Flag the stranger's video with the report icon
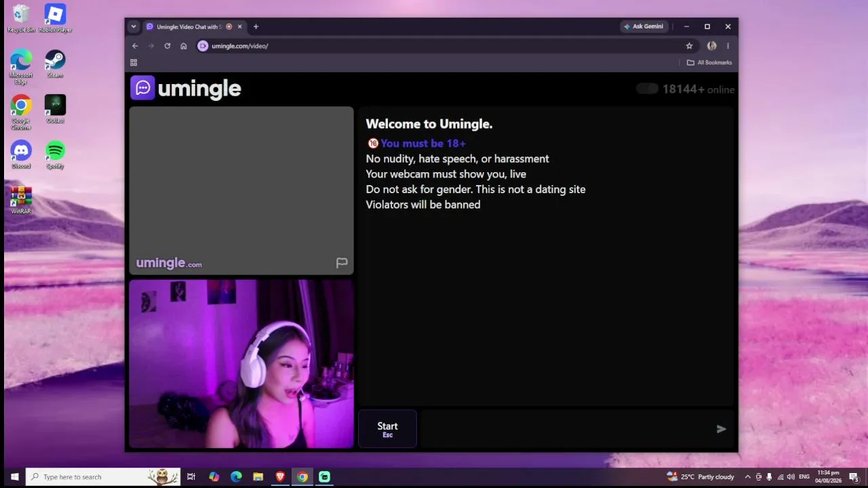The width and height of the screenshot is (868, 488). (x=342, y=262)
